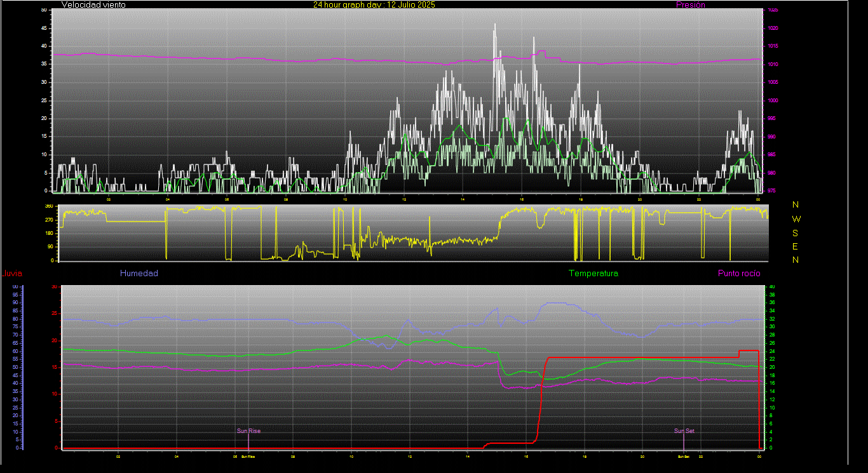Click the 'Velocidad viento' chart title

[93, 4]
